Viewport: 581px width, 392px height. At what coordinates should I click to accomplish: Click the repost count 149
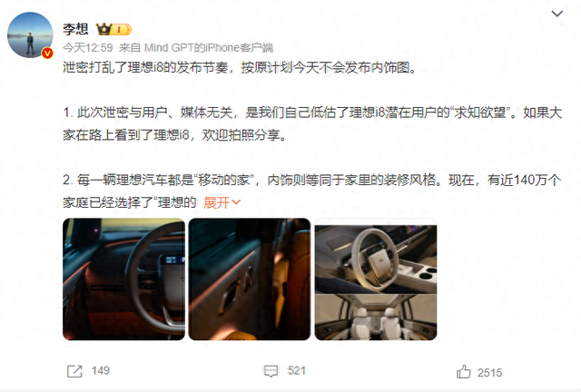pos(101,370)
